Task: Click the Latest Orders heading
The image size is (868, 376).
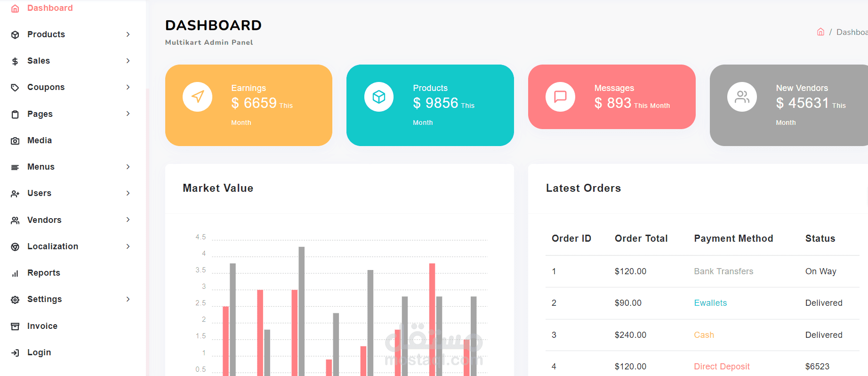Action: (583, 188)
